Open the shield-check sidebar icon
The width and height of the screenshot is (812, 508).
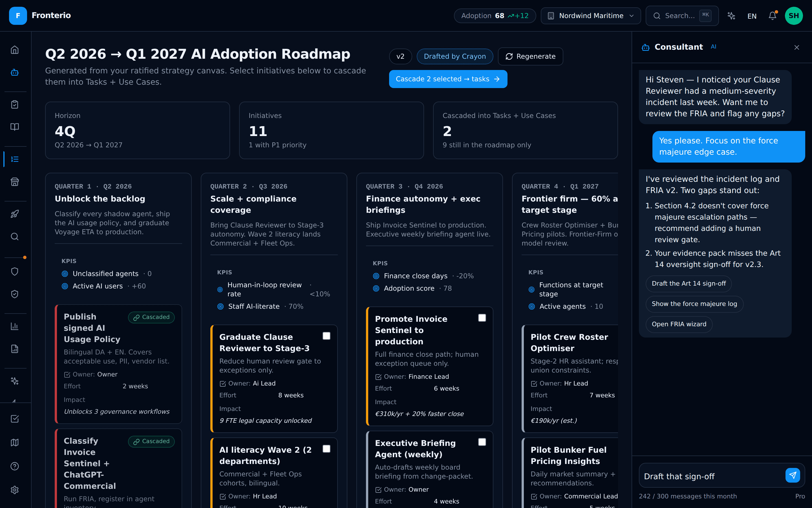pos(15,294)
